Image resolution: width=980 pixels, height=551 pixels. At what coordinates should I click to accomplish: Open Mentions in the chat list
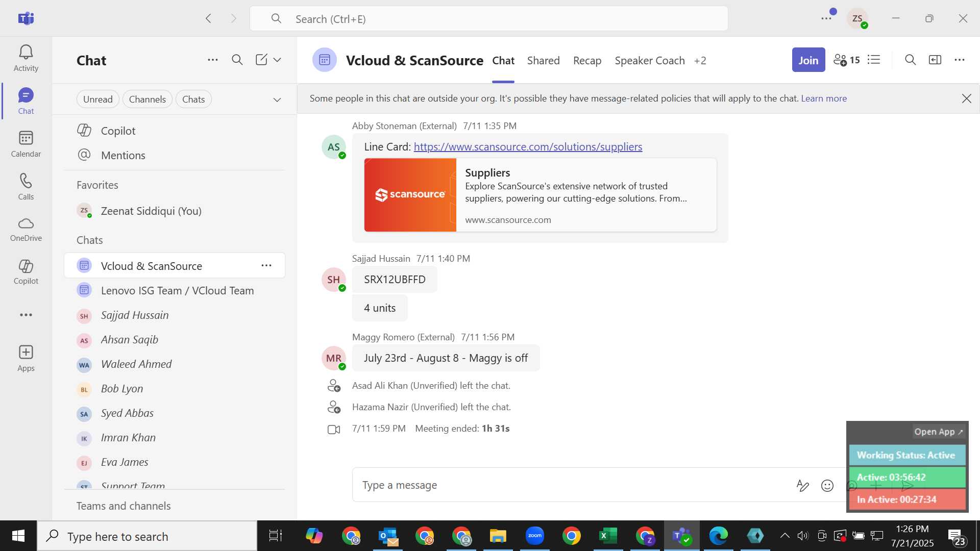175,155
